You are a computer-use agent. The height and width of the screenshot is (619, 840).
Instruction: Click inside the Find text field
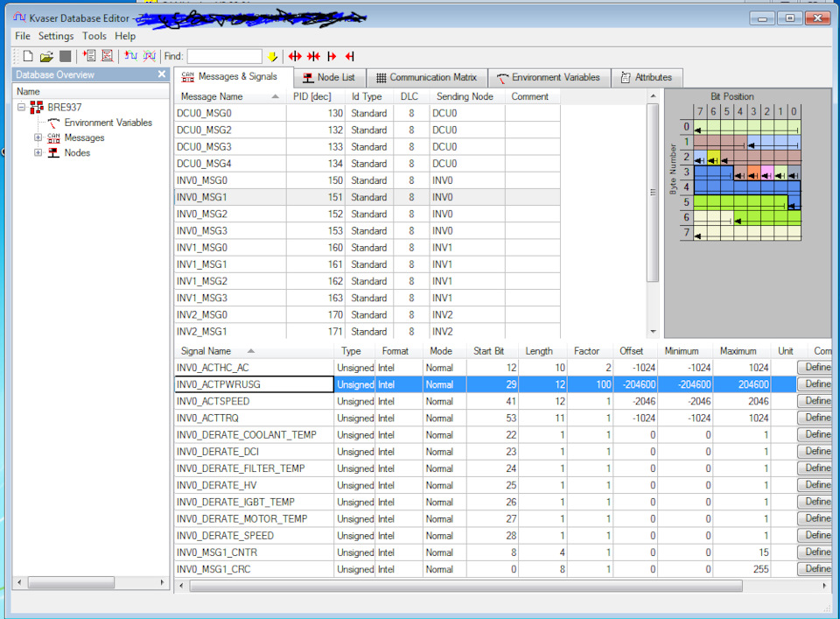pyautogui.click(x=225, y=56)
